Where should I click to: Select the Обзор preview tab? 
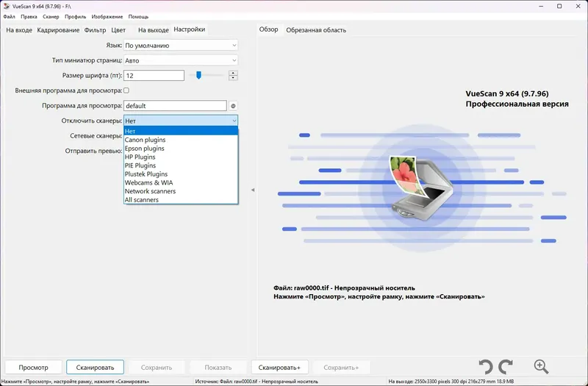[268, 29]
